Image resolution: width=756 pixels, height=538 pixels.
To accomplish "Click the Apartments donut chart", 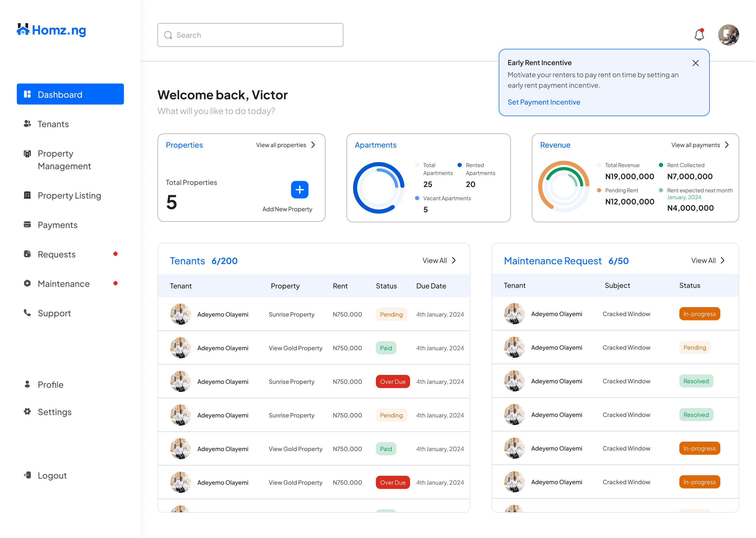I will click(379, 188).
